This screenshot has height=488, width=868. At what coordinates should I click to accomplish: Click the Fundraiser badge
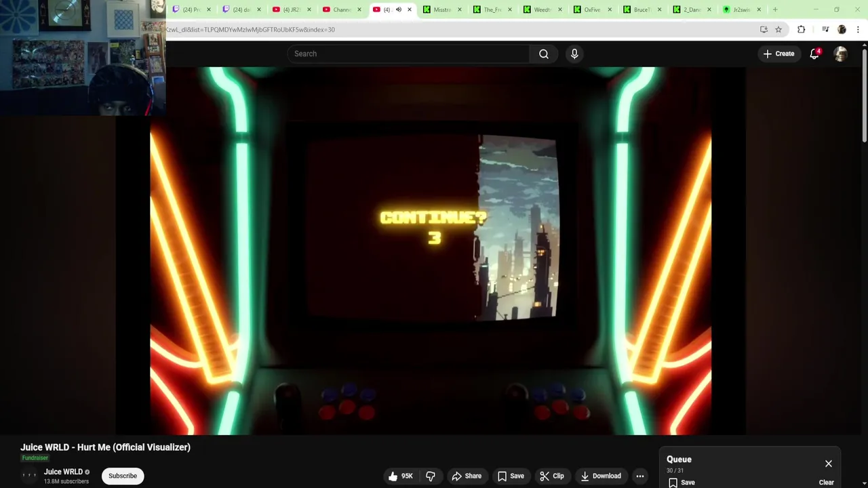click(x=35, y=458)
